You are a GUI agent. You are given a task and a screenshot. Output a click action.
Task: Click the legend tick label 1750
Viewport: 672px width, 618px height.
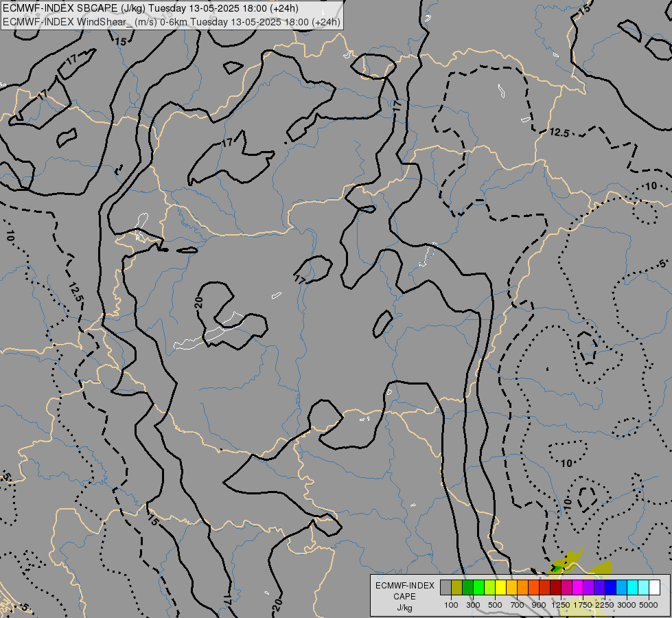click(x=583, y=605)
